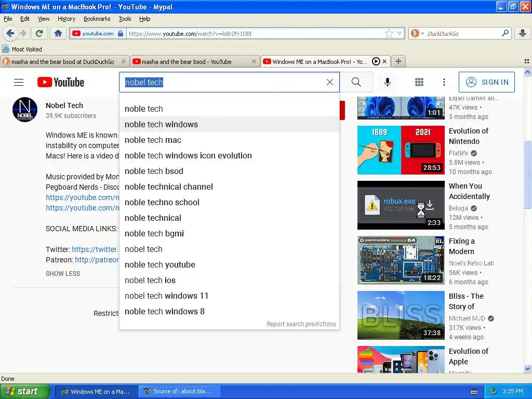Open the list all tabs grid icon
532x399 pixels.
tap(527, 61)
